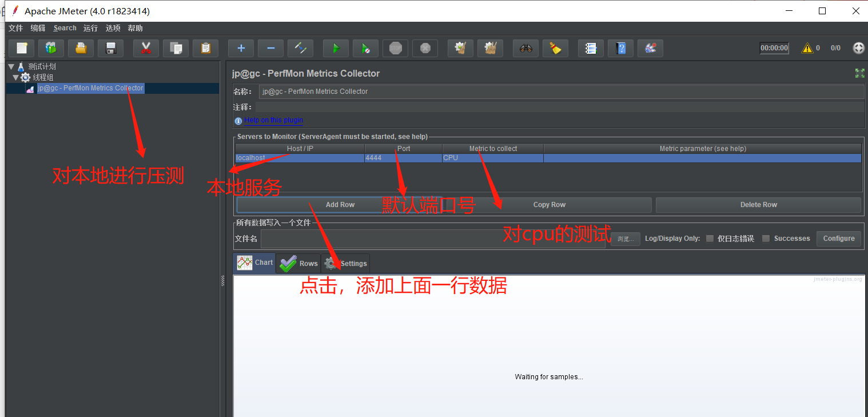The width and height of the screenshot is (868, 417).
Task: Click the 名称 name input field
Action: [562, 92]
